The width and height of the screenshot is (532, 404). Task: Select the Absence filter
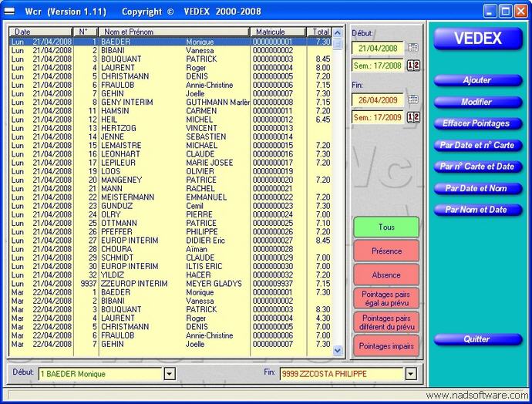(386, 274)
